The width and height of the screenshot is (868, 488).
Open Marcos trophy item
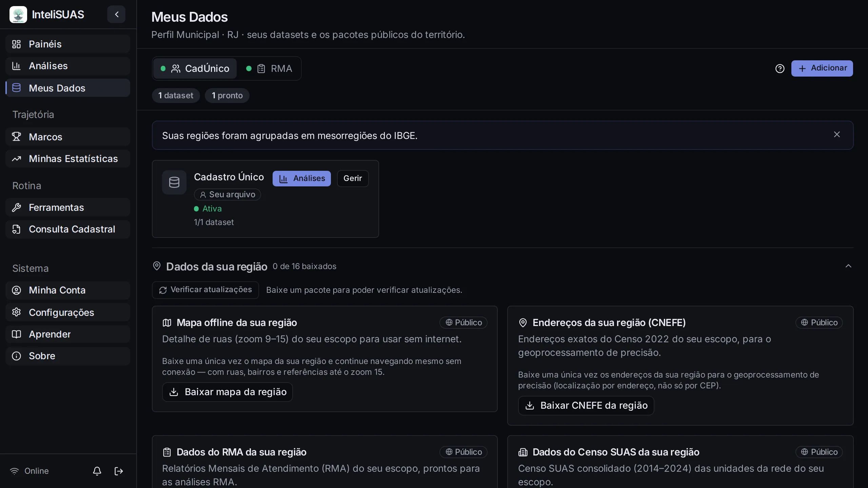[68, 137]
